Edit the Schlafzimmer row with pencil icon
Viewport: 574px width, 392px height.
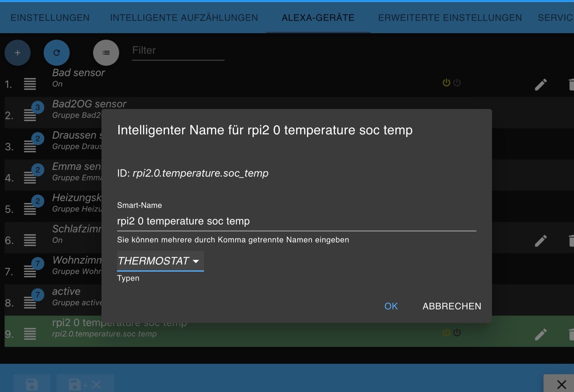[x=540, y=241]
